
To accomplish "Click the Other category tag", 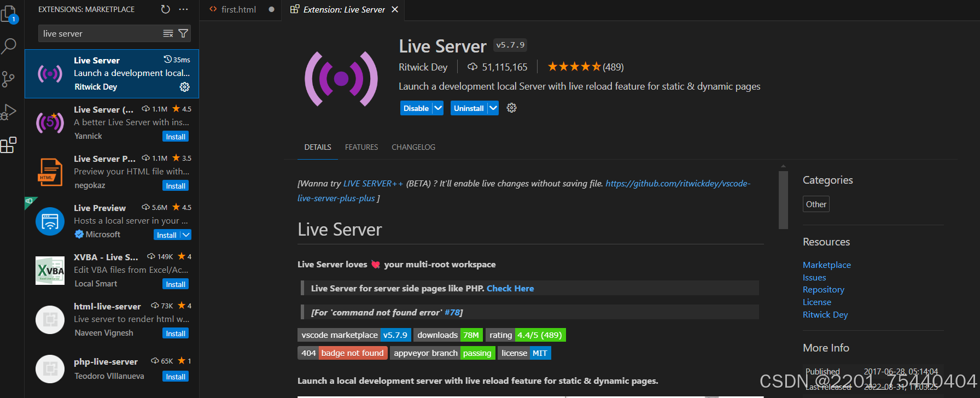I will click(x=815, y=204).
